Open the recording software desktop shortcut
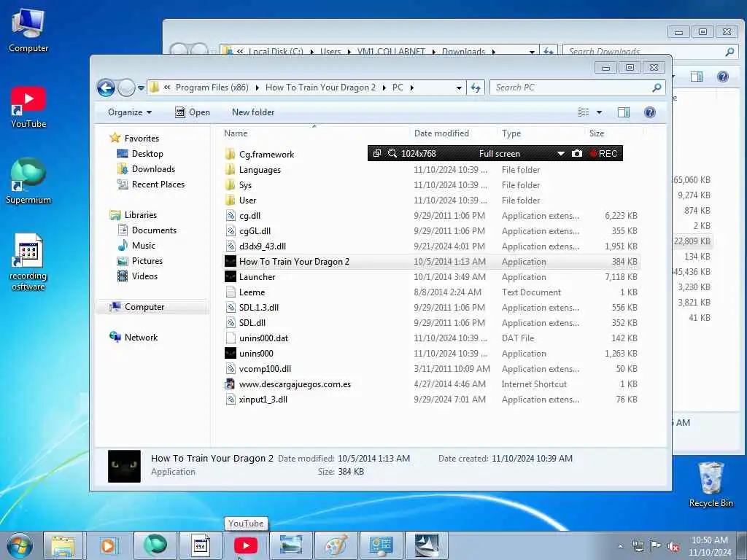Viewport: 747px width, 560px height. click(x=28, y=262)
